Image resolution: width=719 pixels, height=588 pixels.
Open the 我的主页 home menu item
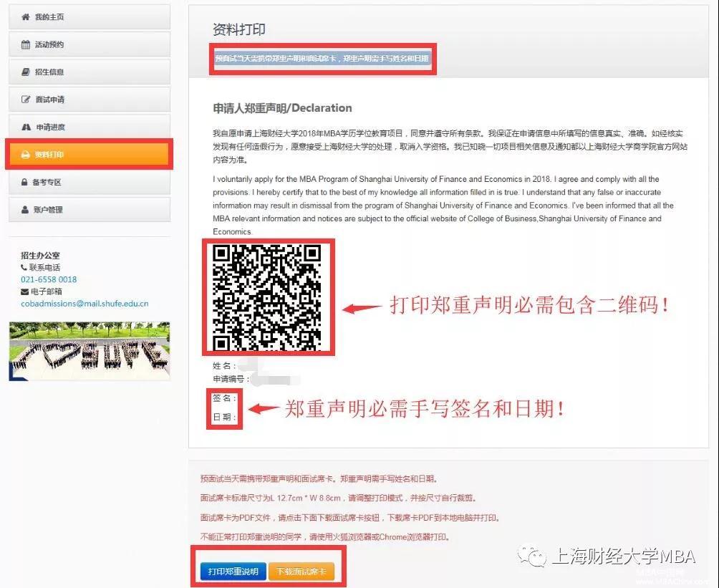point(90,17)
